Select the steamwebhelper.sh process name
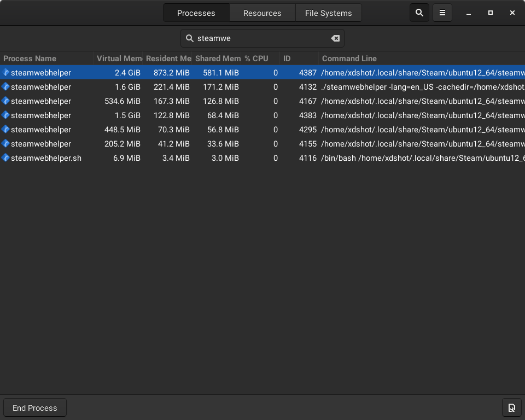This screenshot has height=420, width=525. [x=46, y=158]
